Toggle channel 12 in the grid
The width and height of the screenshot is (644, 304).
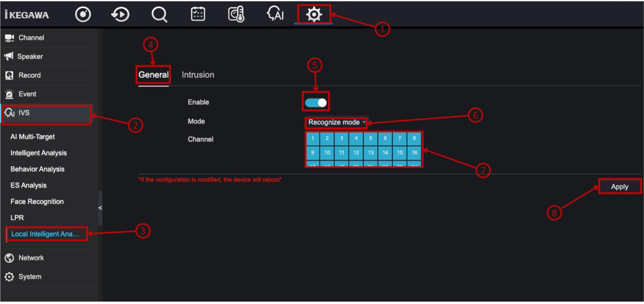click(356, 153)
